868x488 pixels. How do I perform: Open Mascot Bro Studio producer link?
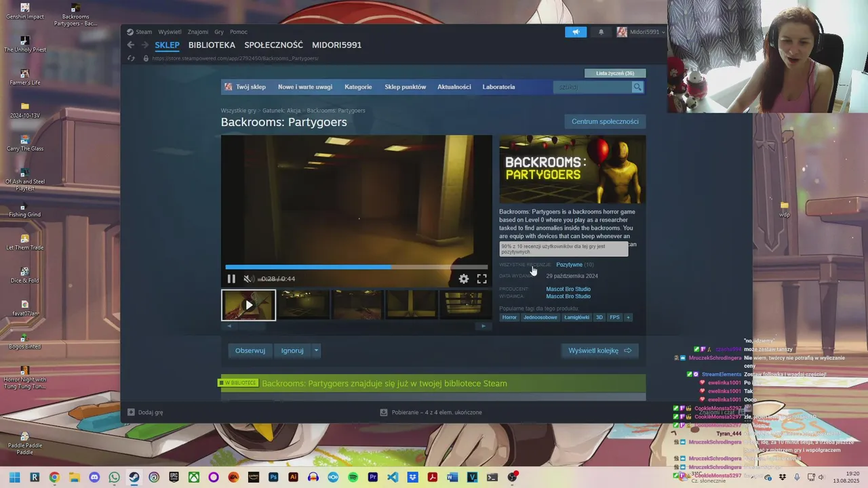point(568,289)
